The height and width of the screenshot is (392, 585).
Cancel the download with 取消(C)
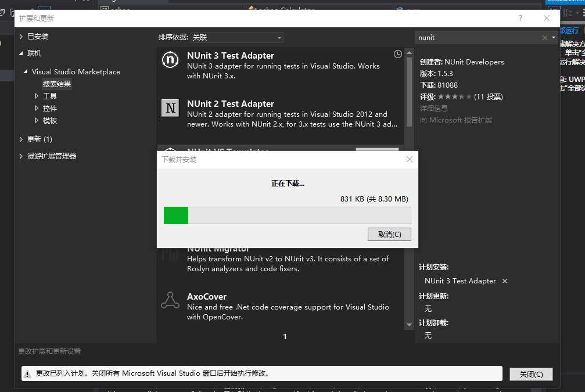389,234
